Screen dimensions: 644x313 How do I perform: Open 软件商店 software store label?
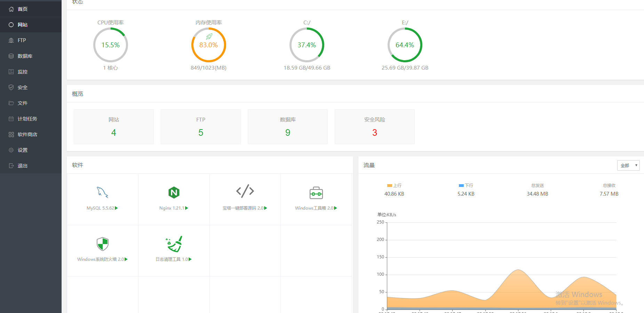[x=27, y=134]
